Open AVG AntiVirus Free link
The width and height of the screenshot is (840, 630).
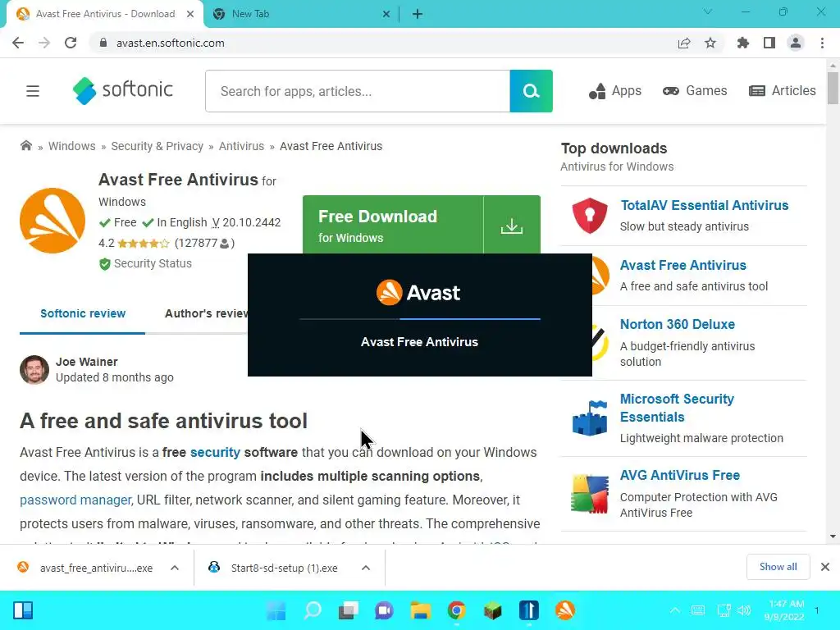point(679,475)
